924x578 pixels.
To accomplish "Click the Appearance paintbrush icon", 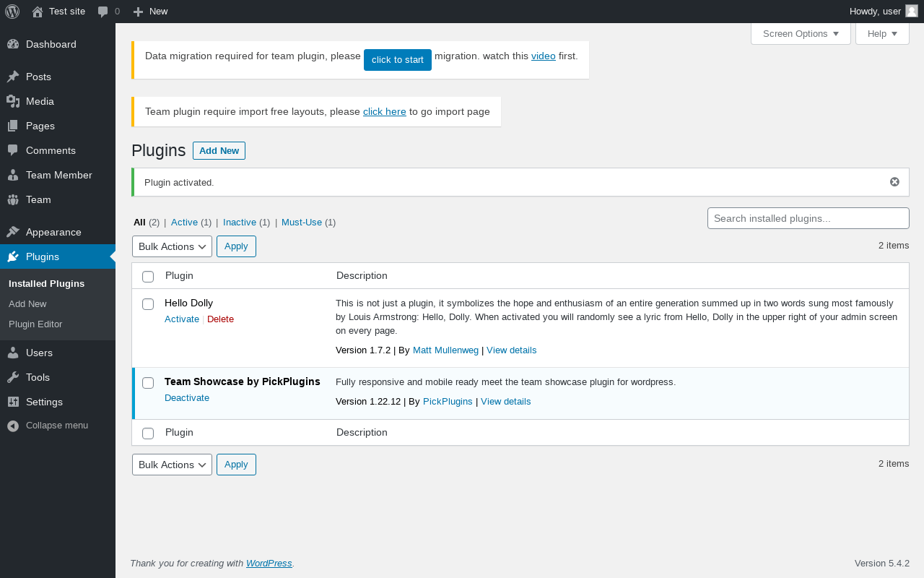I will [13, 232].
